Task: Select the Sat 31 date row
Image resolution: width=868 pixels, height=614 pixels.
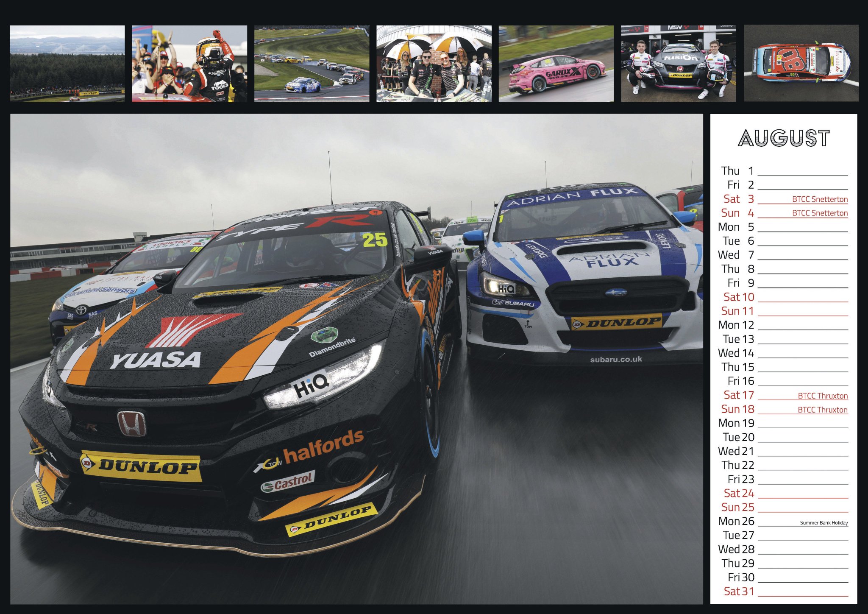Action: [x=785, y=591]
